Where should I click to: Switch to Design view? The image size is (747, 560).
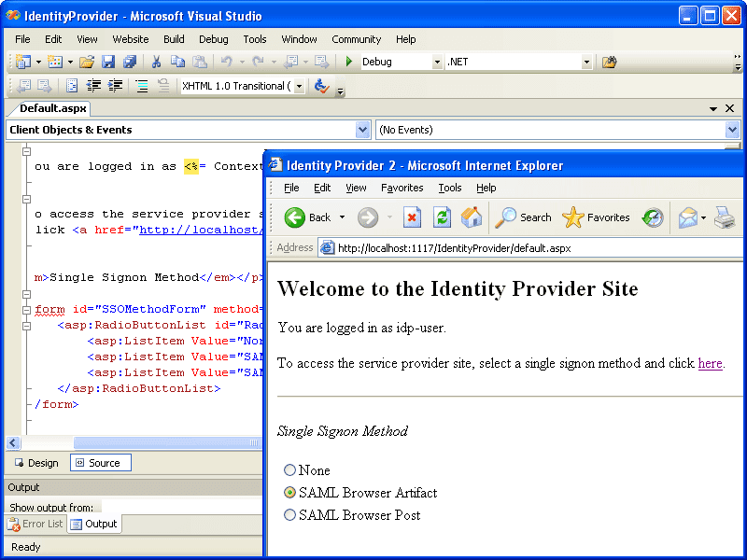click(37, 463)
